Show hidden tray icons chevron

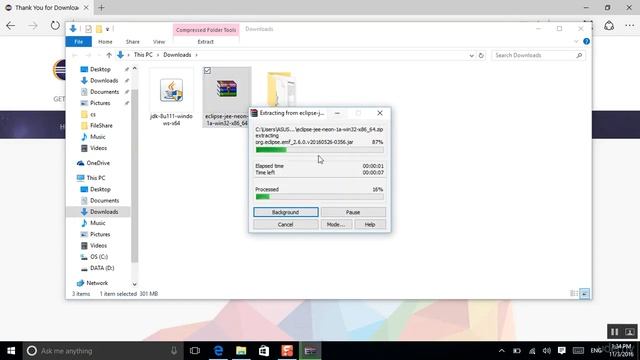pyautogui.click(x=502, y=351)
